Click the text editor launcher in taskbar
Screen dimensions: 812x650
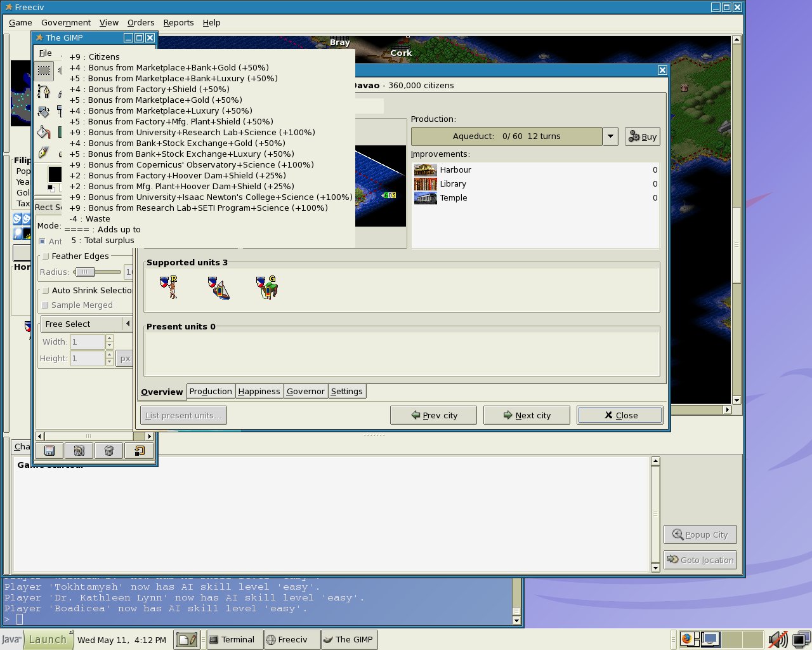(188, 639)
